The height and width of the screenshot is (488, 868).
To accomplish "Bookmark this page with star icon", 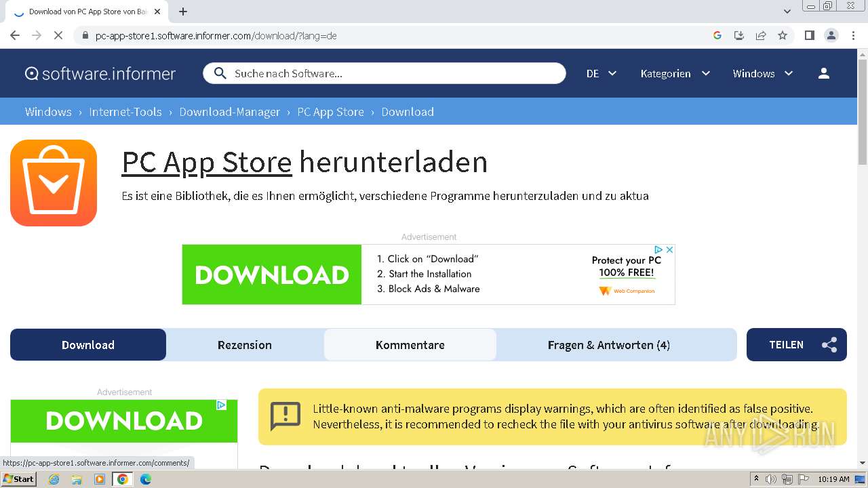I will [x=783, y=35].
